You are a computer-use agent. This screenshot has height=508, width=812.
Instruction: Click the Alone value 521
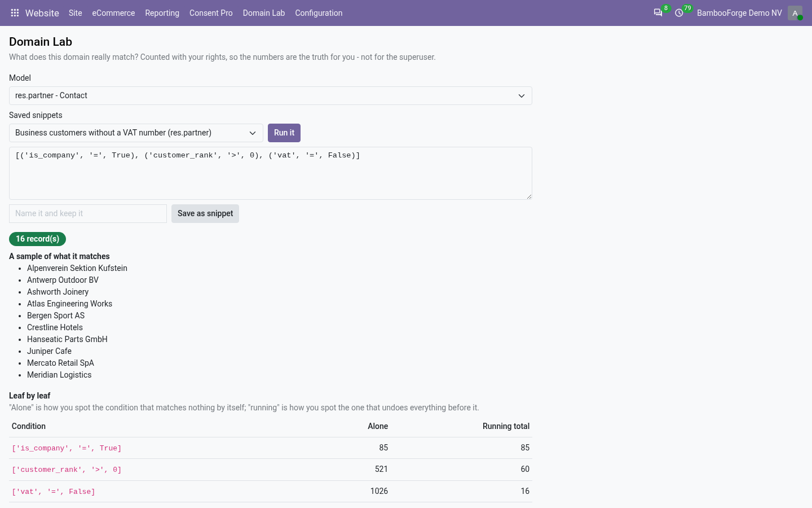[381, 469]
